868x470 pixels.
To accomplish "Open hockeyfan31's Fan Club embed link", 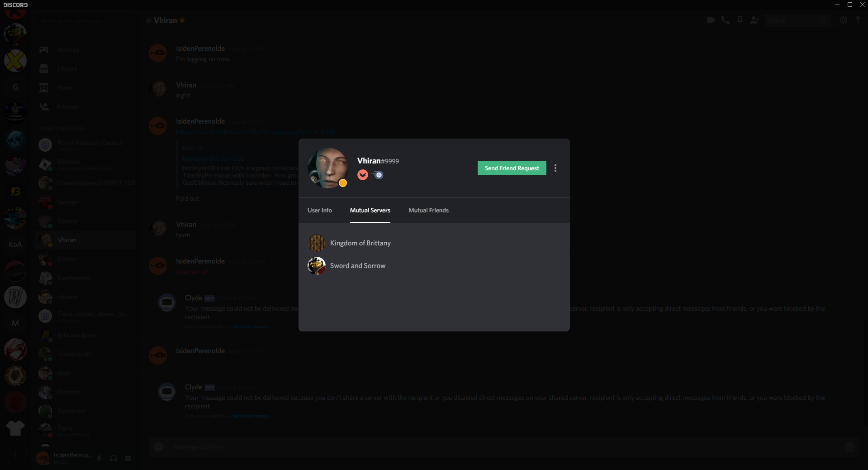I will [213, 158].
